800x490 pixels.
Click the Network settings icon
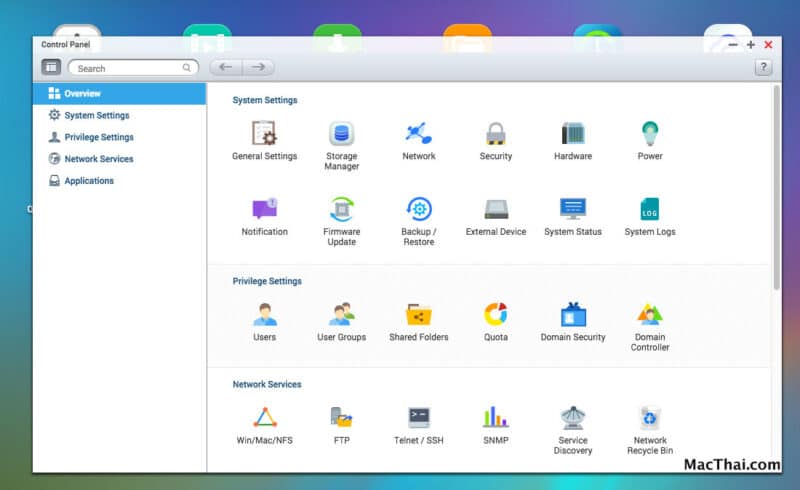coord(419,134)
